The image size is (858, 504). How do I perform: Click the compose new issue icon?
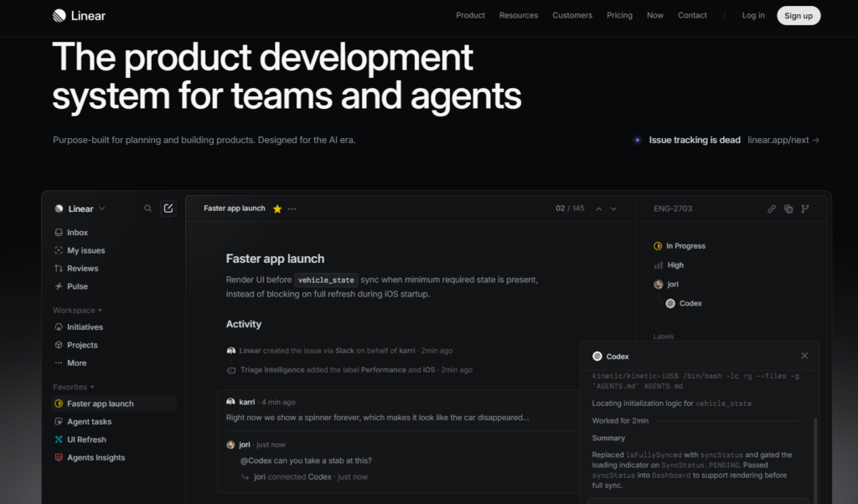coord(168,208)
